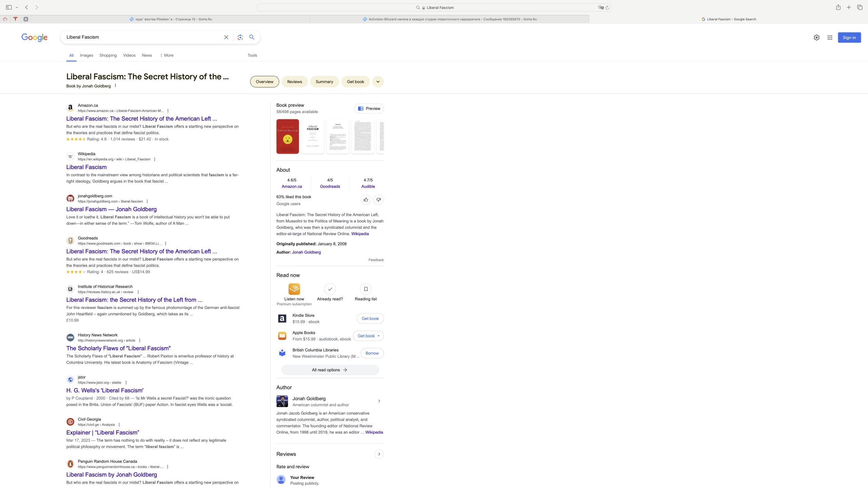This screenshot has height=487, width=868.
Task: Show the tab overview icon
Action: click(x=860, y=7)
